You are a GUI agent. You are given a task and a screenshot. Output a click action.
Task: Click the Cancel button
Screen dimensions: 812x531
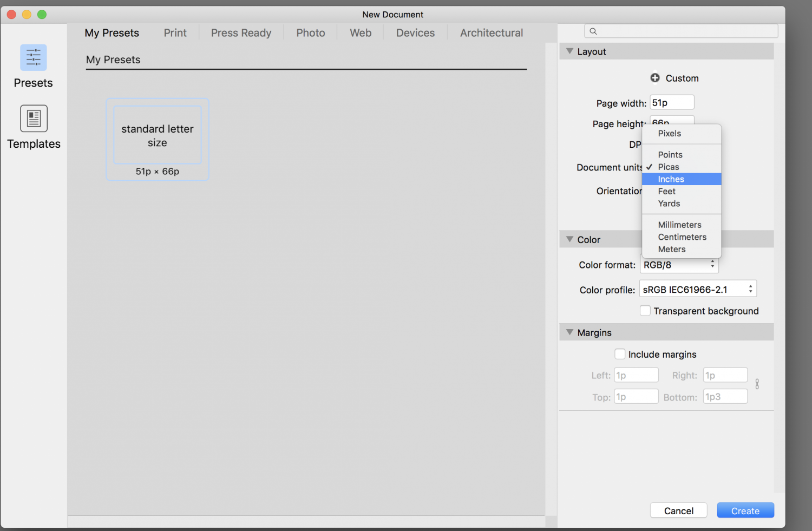678,511
